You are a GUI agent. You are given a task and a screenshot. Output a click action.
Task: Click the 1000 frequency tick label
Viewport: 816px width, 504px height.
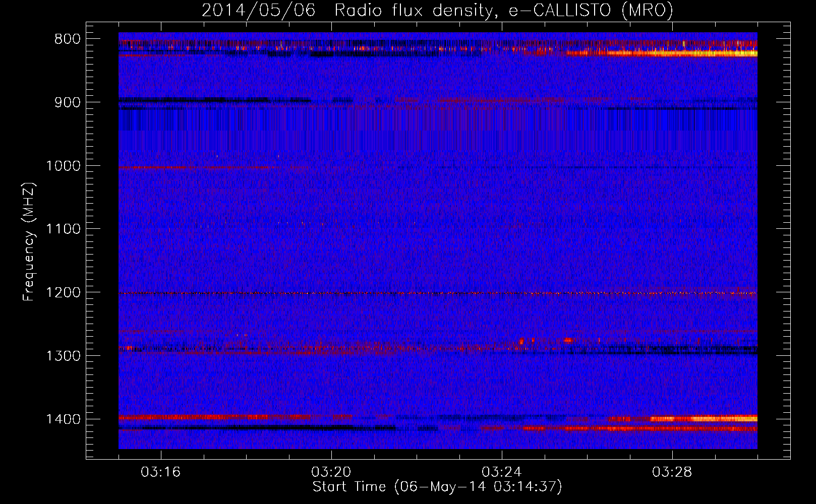(x=64, y=166)
